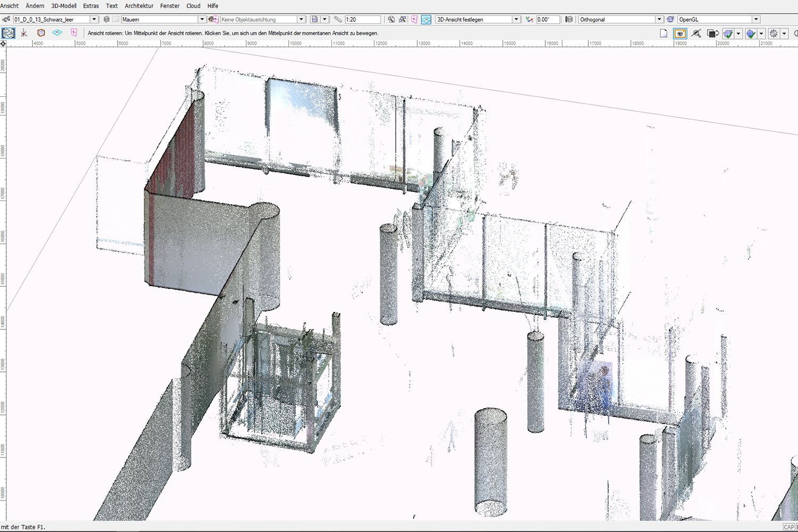798x532 pixels.
Task: Click inside the 0.00° angle input field
Action: 548,19
